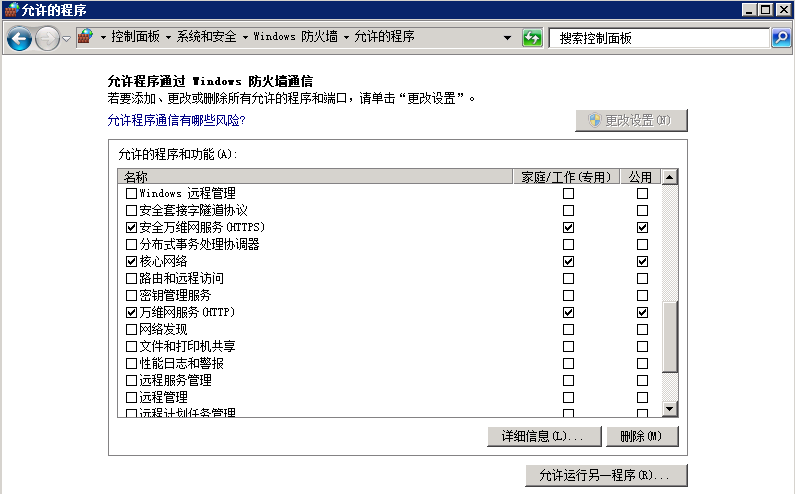Click the search magnifier icon
Viewport: 795px width, 494px height.
click(781, 38)
